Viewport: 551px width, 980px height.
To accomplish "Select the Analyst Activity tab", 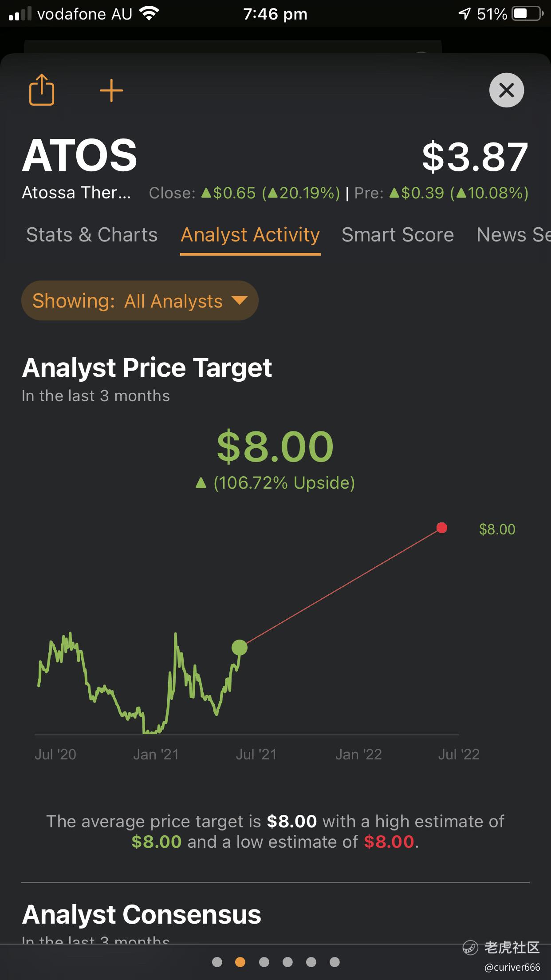I will (x=250, y=235).
